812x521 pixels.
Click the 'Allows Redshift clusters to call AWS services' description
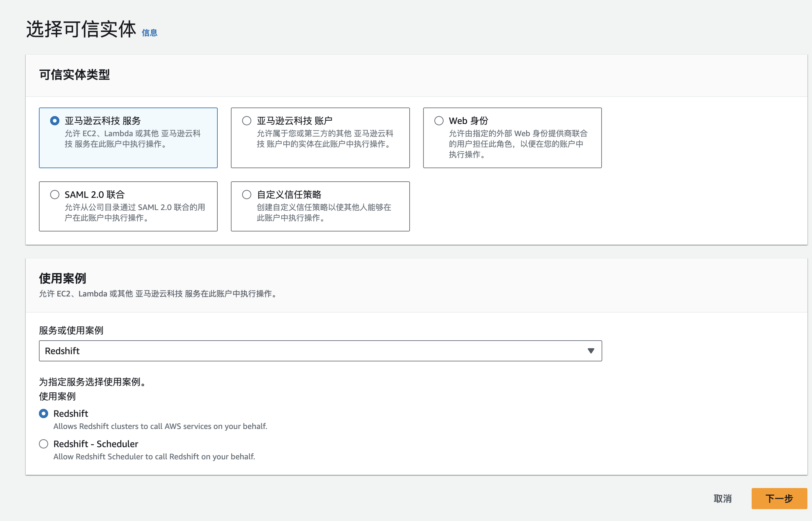click(x=160, y=426)
